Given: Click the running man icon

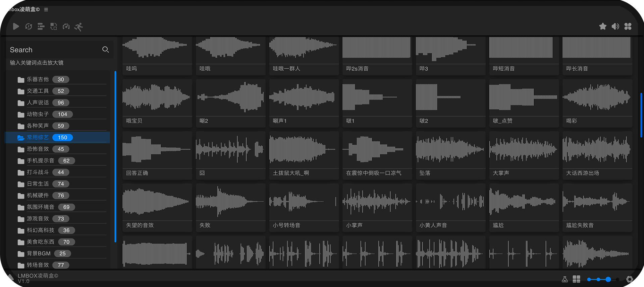Looking at the screenshot, I should click(78, 26).
